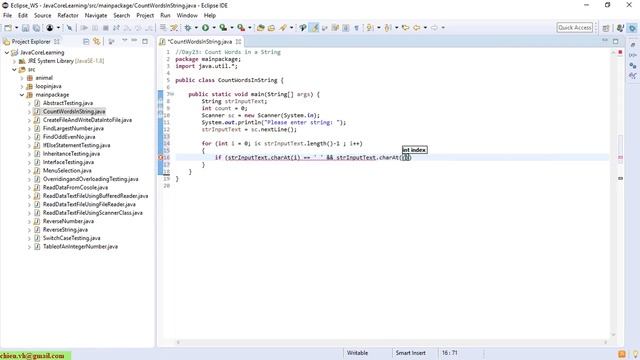
Task: Collapse the mainpackage package node
Action: pyautogui.click(x=22, y=95)
